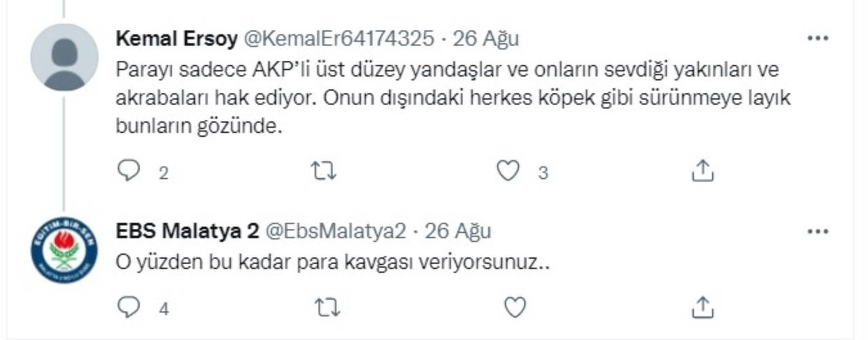Image resolution: width=868 pixels, height=340 pixels.
Task: Click the @KemalEr64174325 handle
Action: (x=338, y=39)
